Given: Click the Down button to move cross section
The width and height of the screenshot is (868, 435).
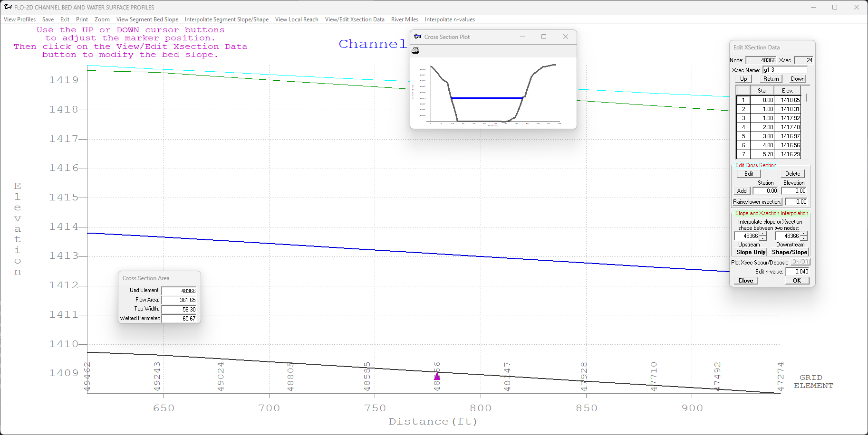Looking at the screenshot, I should pyautogui.click(x=798, y=79).
